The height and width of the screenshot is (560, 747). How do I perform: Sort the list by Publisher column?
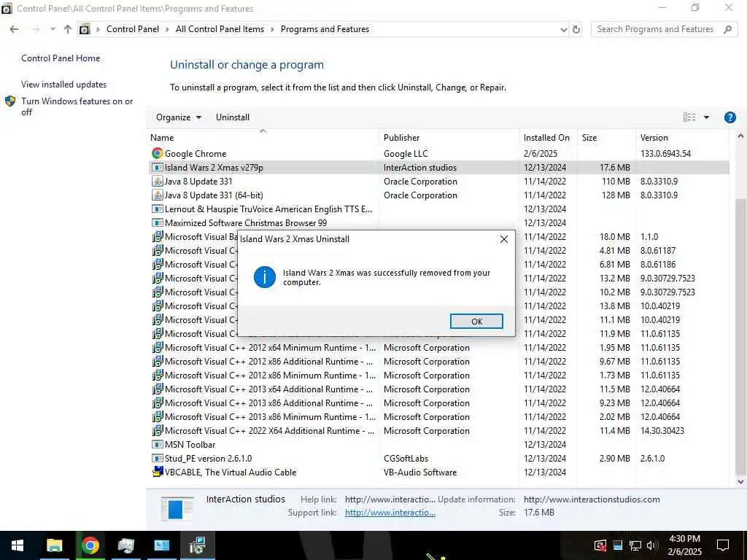(402, 138)
